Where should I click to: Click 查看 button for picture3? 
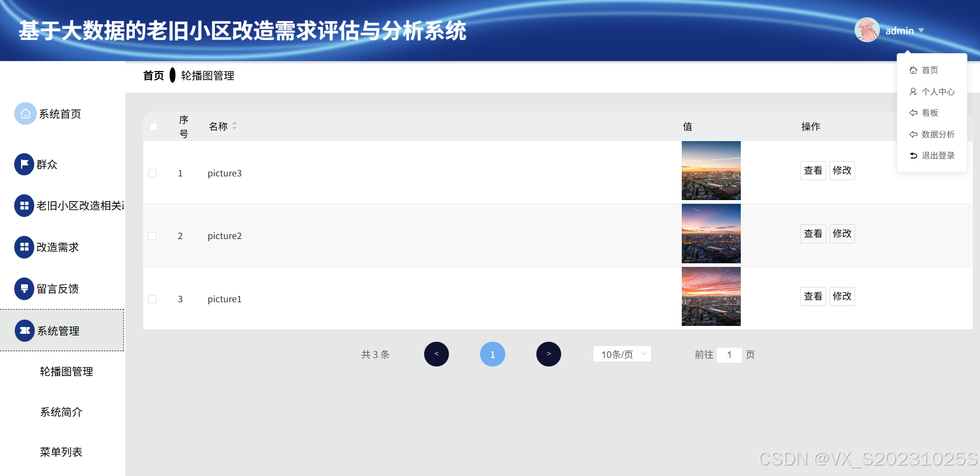(x=813, y=171)
